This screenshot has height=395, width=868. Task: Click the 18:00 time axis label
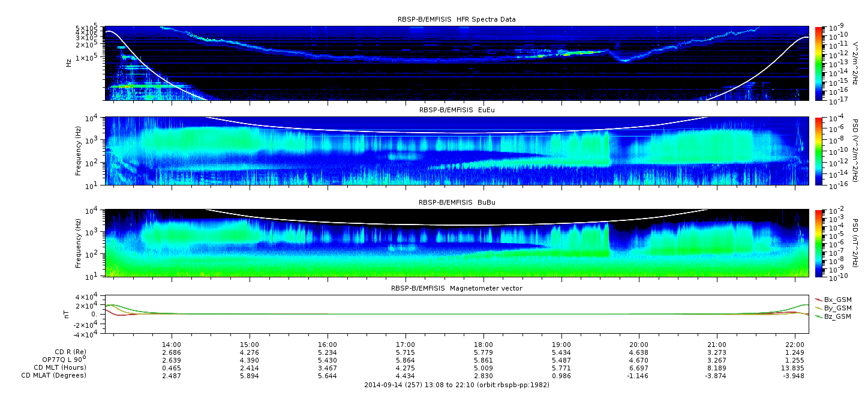pos(483,346)
